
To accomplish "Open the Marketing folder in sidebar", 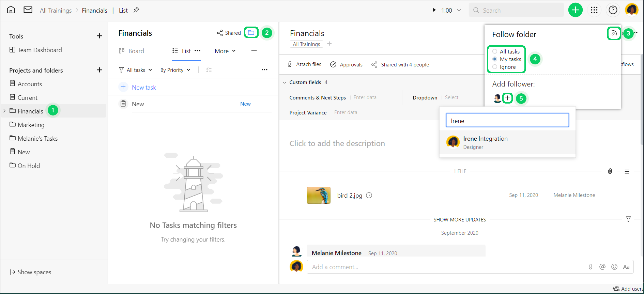I will (x=31, y=125).
